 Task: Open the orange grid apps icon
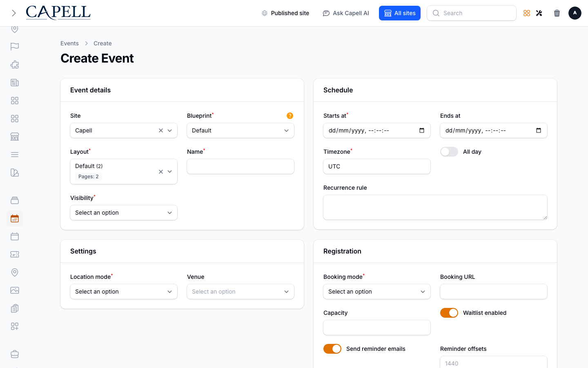527,13
